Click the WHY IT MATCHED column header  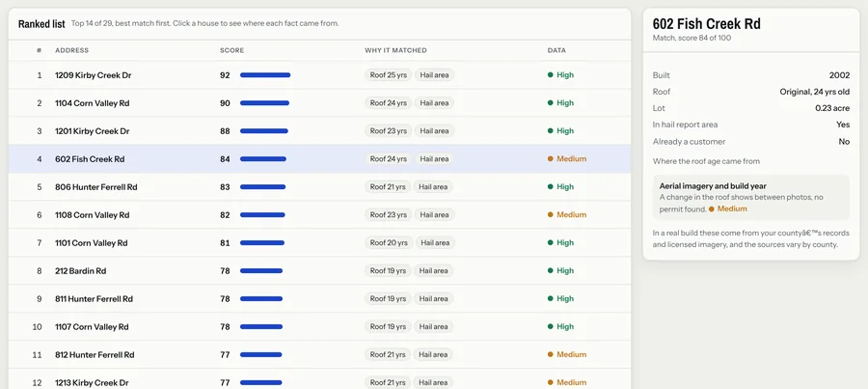coord(395,50)
